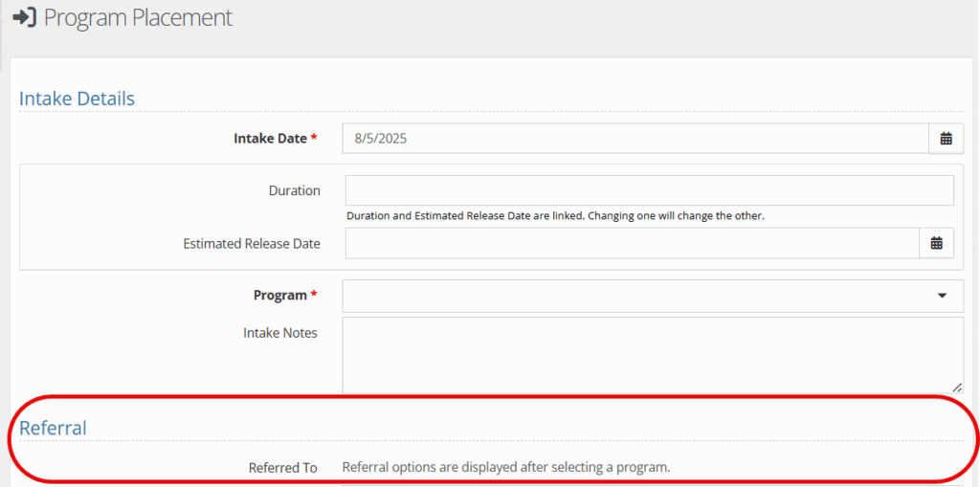The width and height of the screenshot is (980, 487).
Task: Open the Estimated Release Date calendar picker
Action: tap(936, 243)
